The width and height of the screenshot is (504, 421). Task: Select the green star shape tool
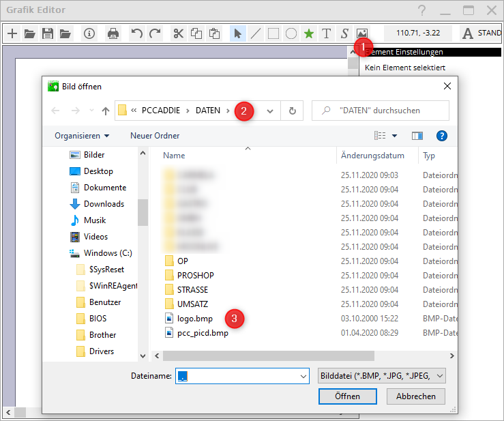(x=308, y=33)
